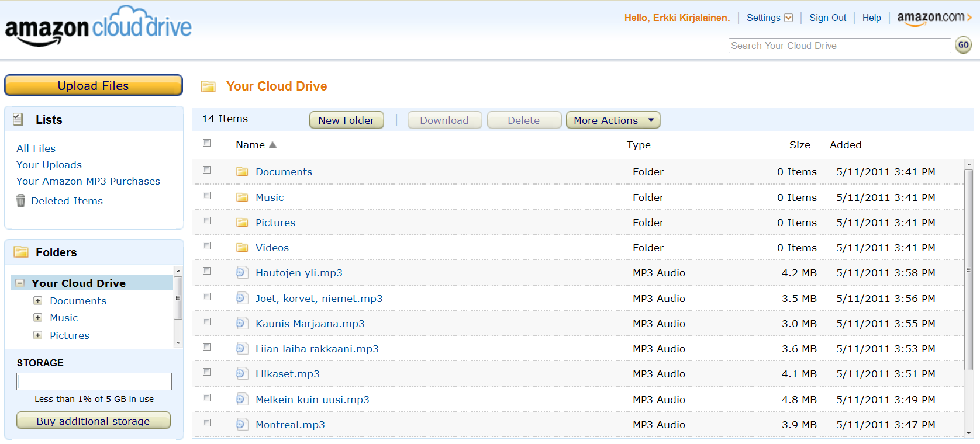The width and height of the screenshot is (980, 444).
Task: Expand the Pictures folder in tree
Action: point(37,335)
